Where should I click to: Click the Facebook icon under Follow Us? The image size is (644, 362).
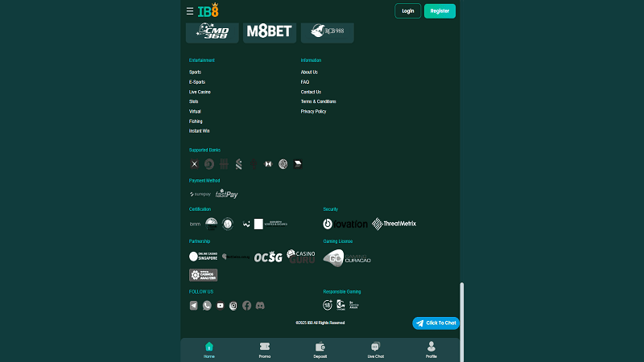[x=246, y=306]
